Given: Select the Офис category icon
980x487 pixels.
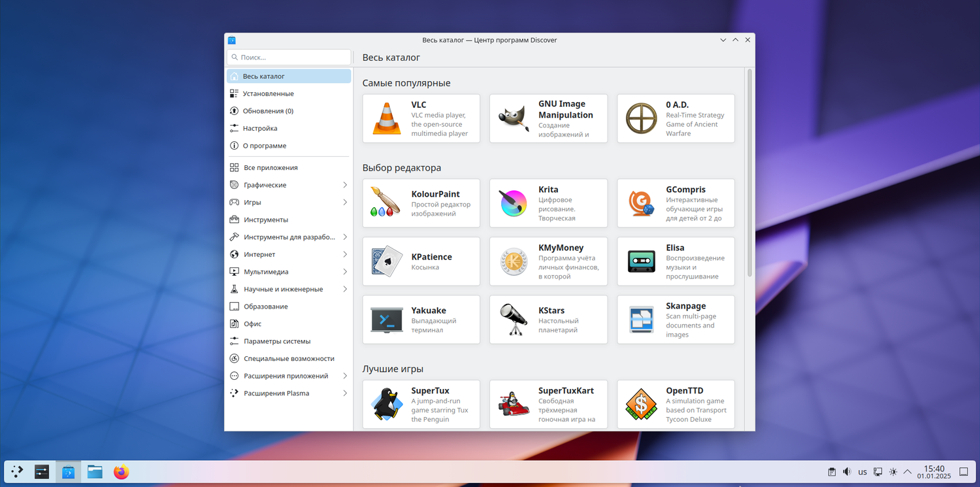Looking at the screenshot, I should [235, 324].
